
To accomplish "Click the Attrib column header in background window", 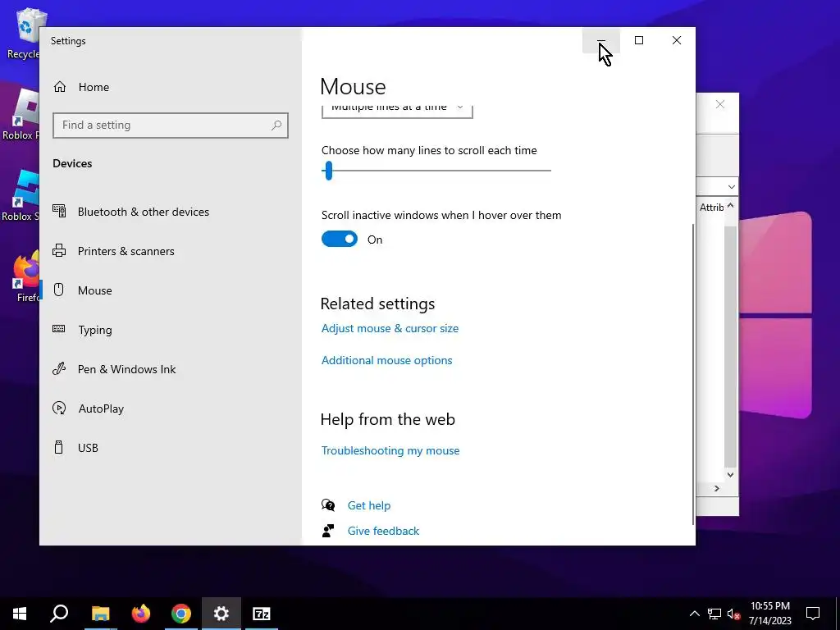I will (x=711, y=207).
